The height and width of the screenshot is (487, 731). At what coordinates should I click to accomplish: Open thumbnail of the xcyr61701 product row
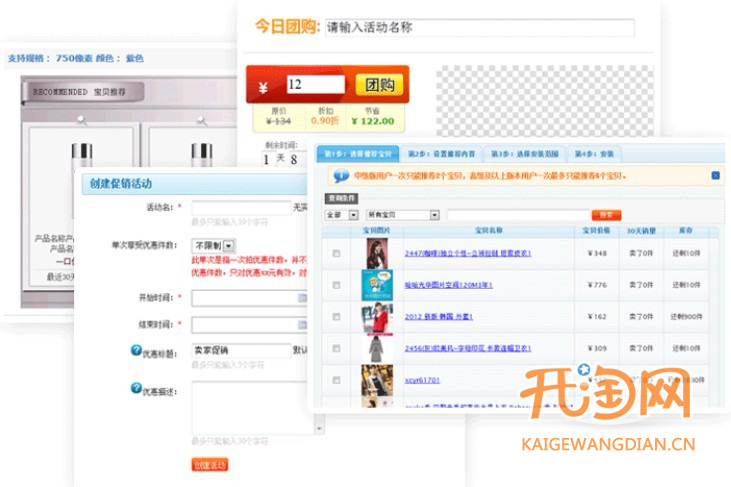(377, 380)
